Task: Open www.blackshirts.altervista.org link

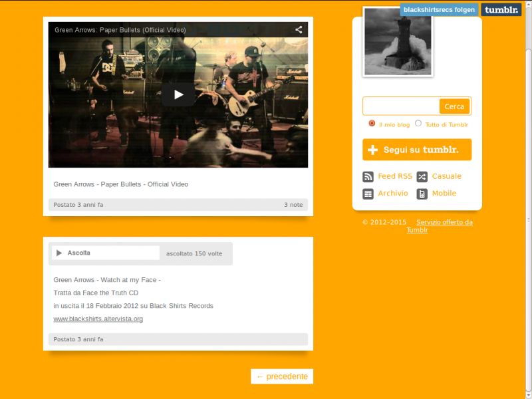Action: click(98, 319)
